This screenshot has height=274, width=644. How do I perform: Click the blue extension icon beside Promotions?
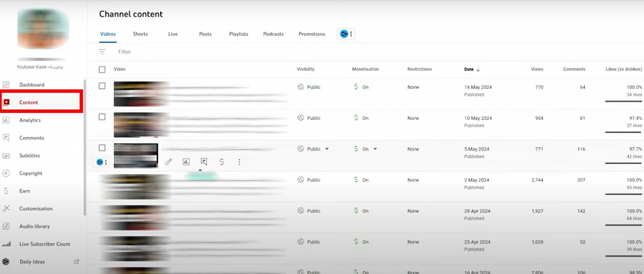(344, 34)
